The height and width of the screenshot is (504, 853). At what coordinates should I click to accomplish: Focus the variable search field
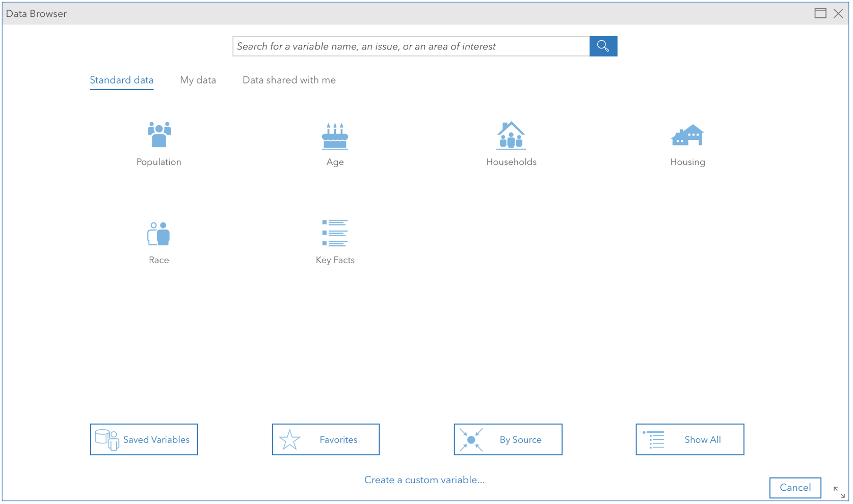click(411, 46)
